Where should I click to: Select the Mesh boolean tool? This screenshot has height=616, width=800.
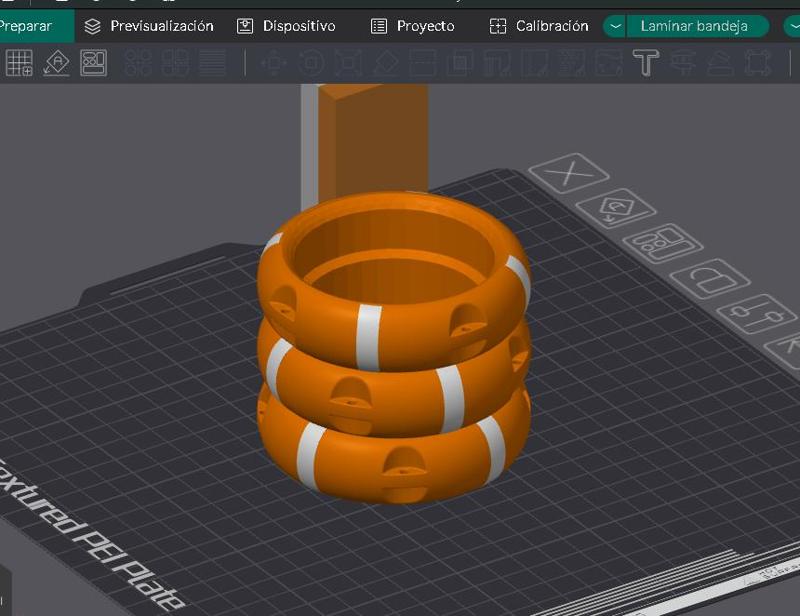460,63
